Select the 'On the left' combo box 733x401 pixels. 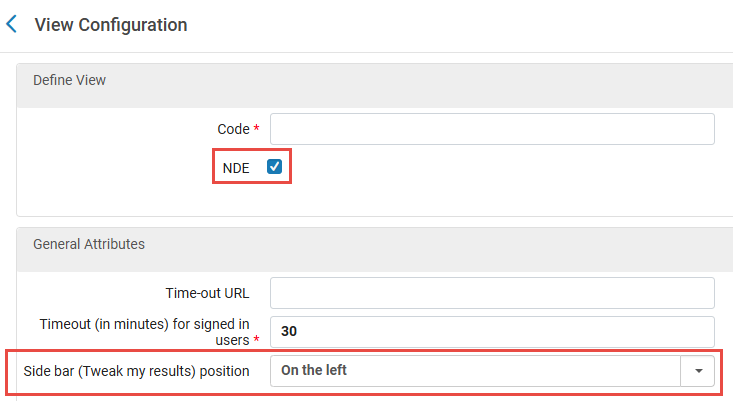pos(475,371)
